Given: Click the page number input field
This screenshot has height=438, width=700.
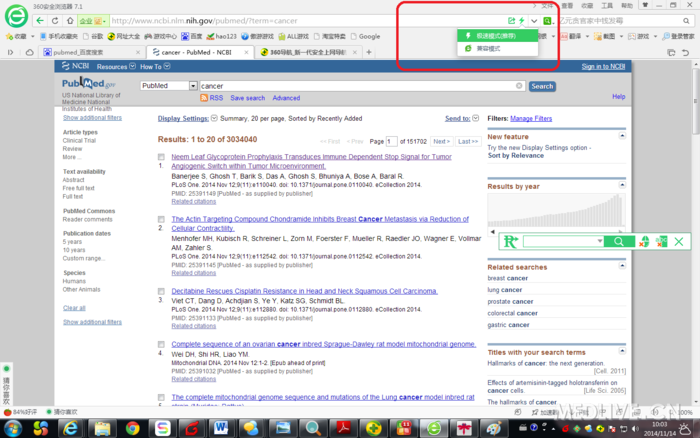Looking at the screenshot, I should (x=391, y=141).
